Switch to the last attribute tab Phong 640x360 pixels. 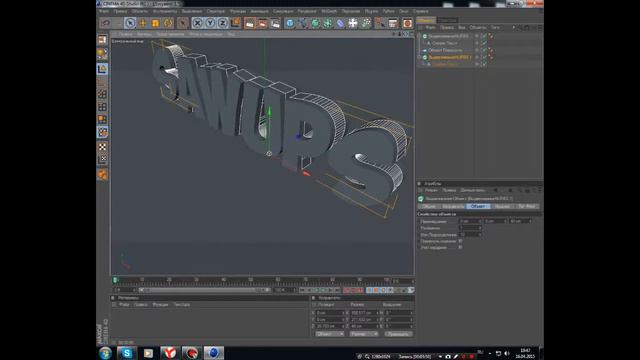click(x=527, y=207)
